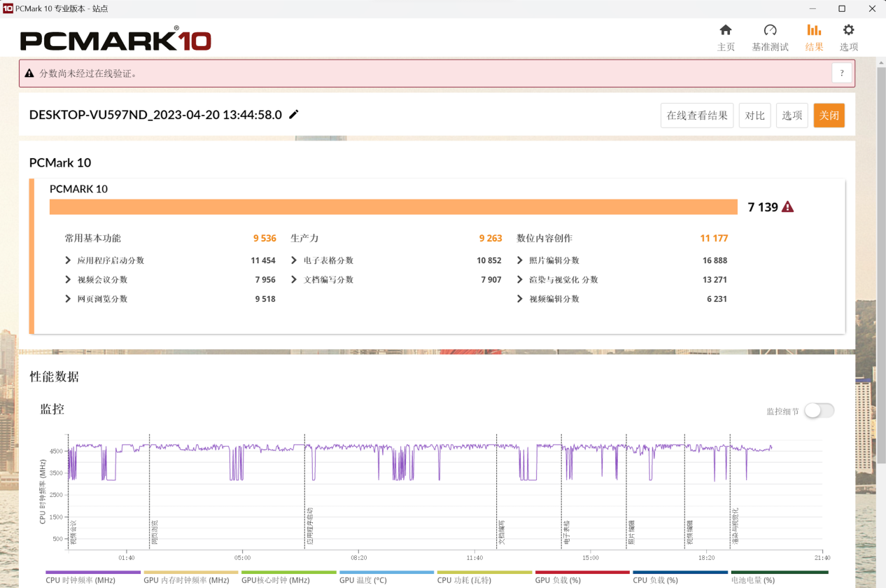
Task: Click the 对比 compare button
Action: point(754,115)
